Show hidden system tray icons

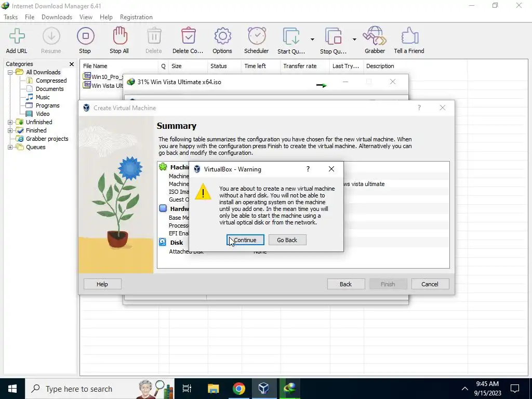tap(465, 389)
